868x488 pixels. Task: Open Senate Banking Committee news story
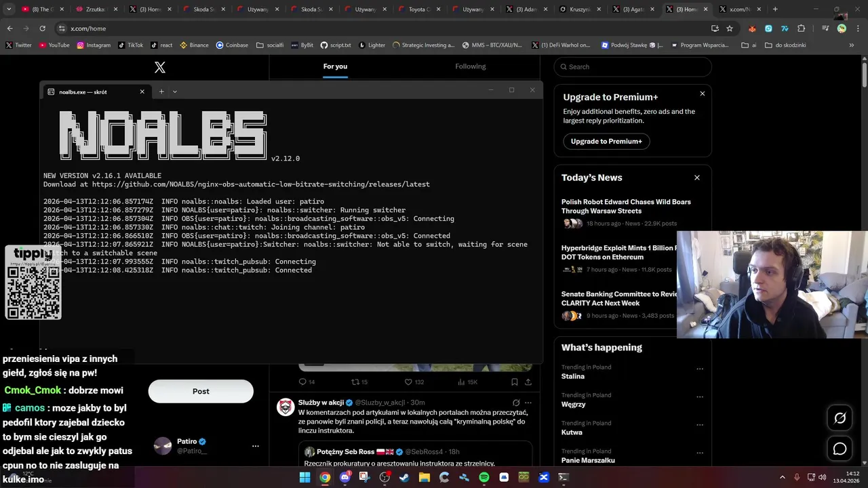(618, 299)
